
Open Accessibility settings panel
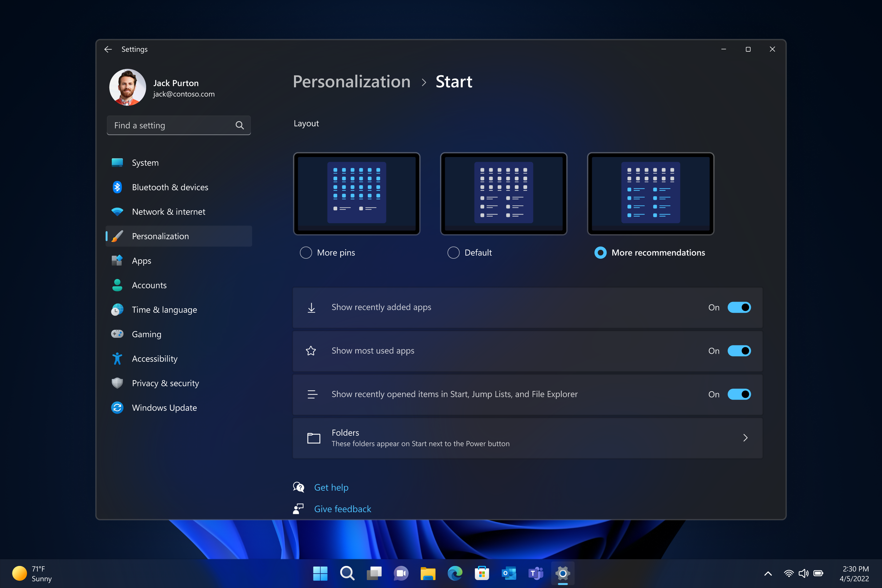point(154,358)
